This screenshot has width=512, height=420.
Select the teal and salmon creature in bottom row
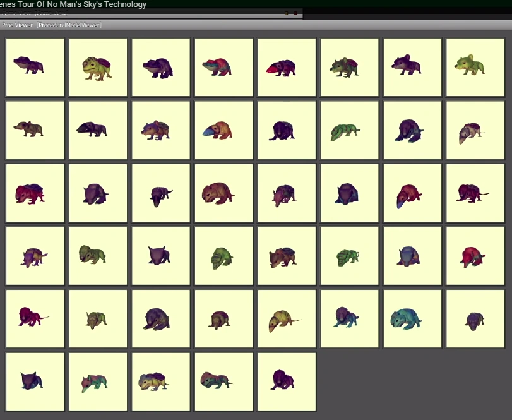223,381
